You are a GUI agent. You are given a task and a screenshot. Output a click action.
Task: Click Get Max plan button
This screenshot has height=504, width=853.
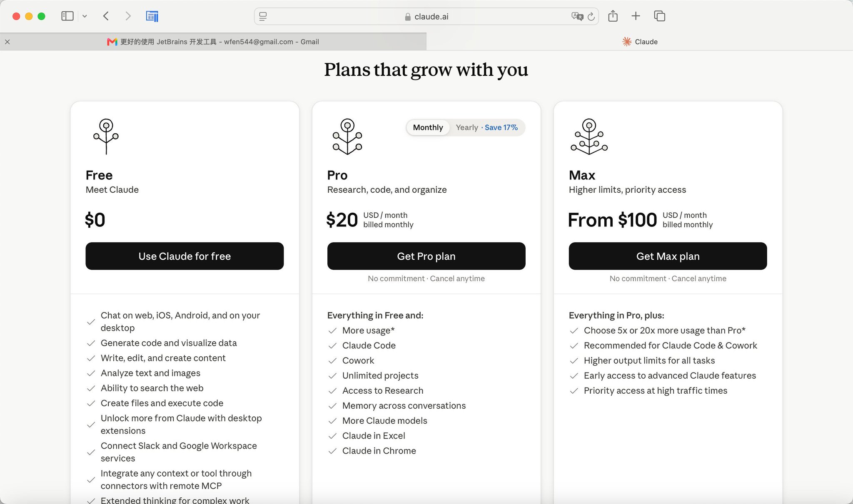coord(668,256)
